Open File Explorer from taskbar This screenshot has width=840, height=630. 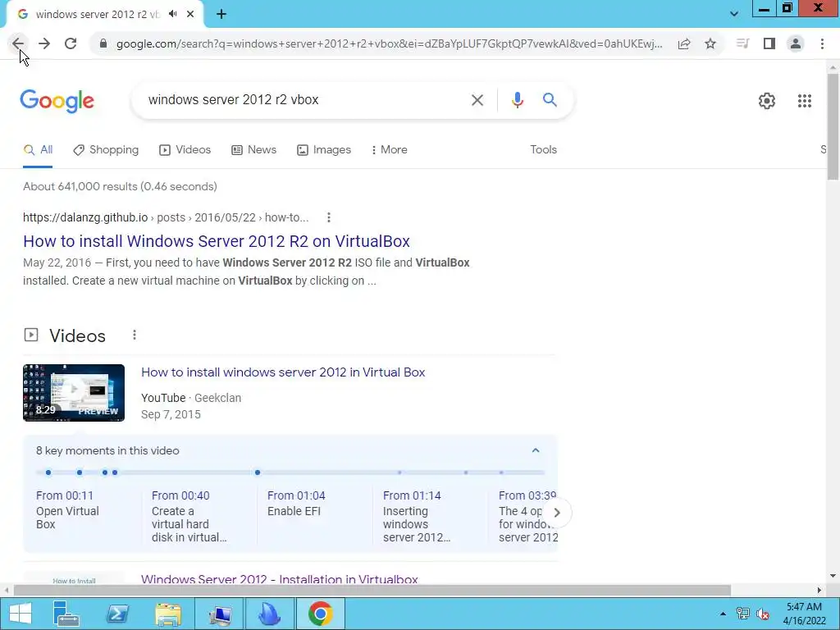(168, 614)
